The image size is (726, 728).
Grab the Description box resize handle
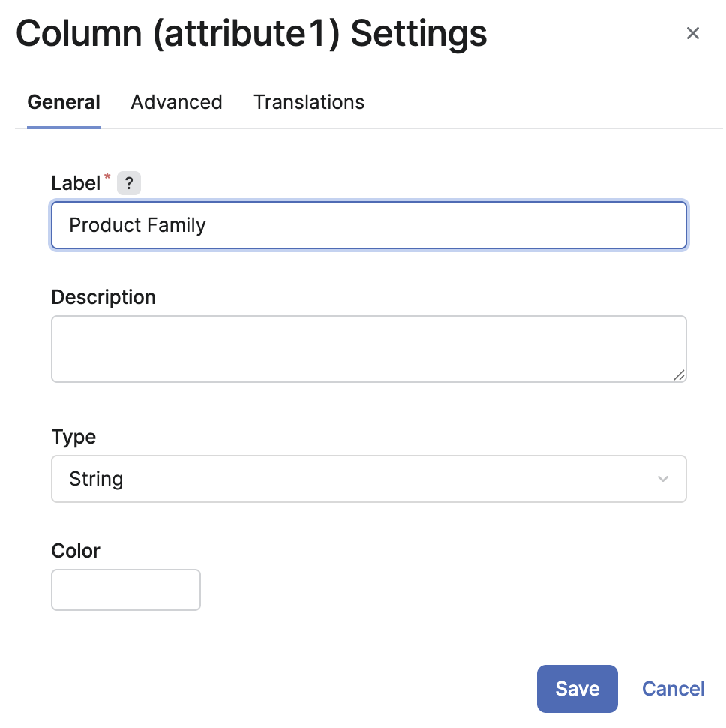679,375
